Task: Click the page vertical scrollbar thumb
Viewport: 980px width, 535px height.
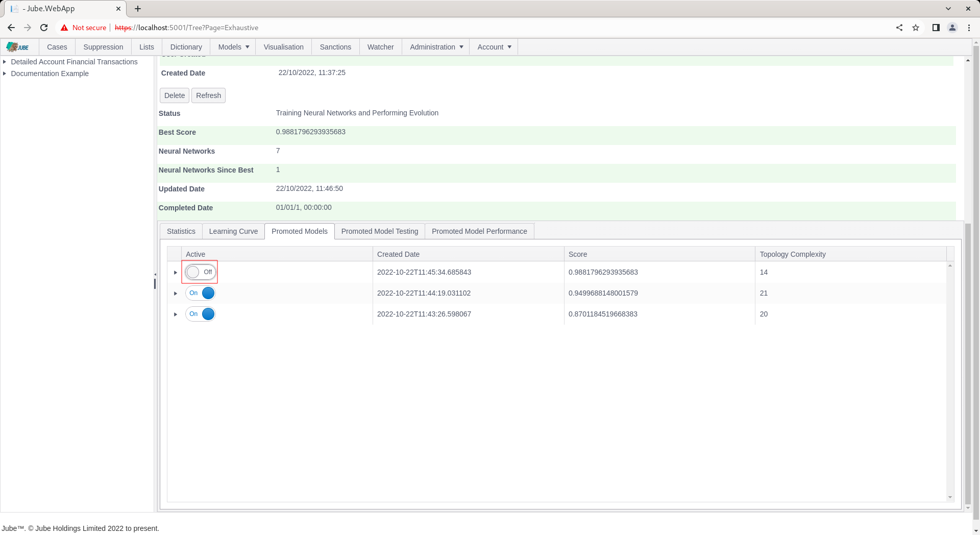Action: tap(976, 283)
